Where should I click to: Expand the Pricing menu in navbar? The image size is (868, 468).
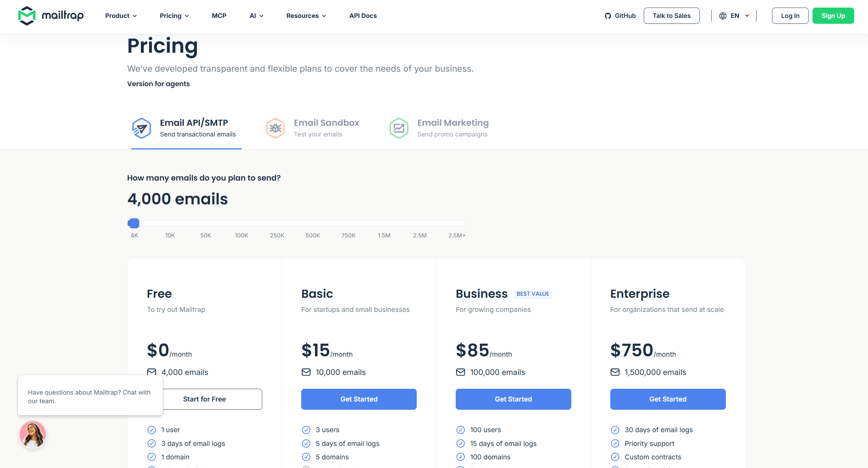[174, 16]
